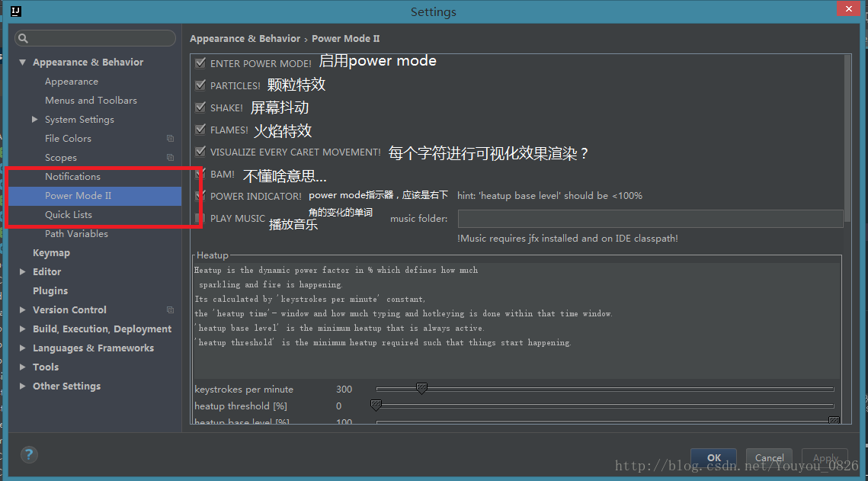Image resolution: width=868 pixels, height=481 pixels.
Task: Click project-level icon beside Version Control
Action: (x=170, y=310)
